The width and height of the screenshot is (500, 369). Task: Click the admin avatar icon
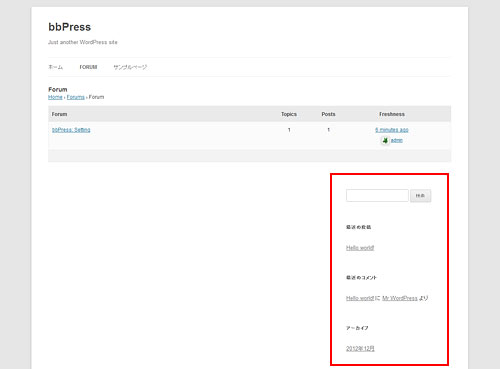tap(385, 140)
